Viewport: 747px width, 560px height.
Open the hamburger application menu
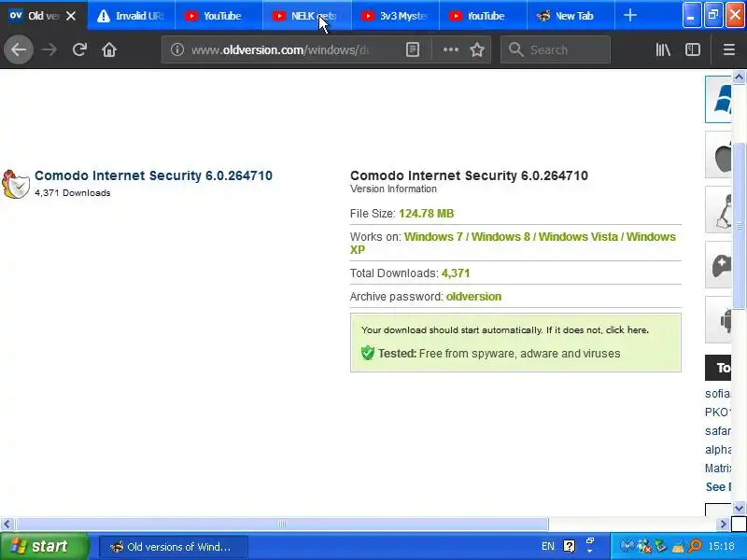pos(728,49)
